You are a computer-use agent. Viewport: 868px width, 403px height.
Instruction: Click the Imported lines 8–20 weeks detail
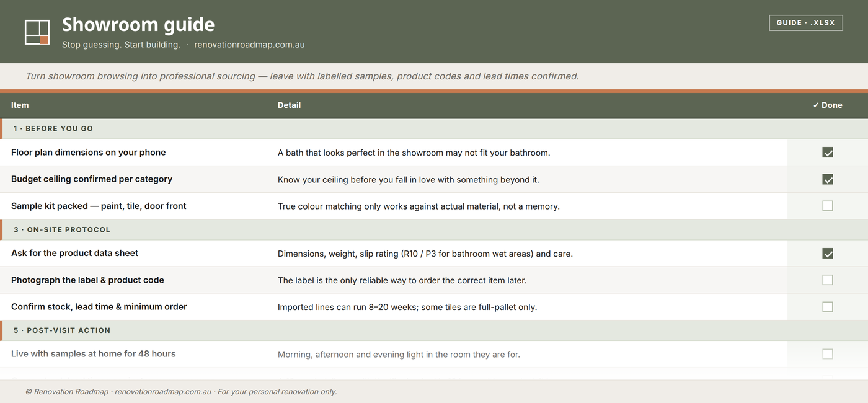tap(407, 307)
